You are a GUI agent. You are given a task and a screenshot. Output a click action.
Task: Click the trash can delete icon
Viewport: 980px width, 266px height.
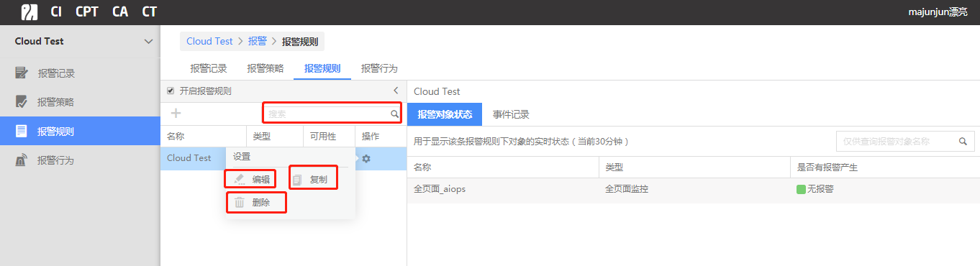[x=240, y=203]
